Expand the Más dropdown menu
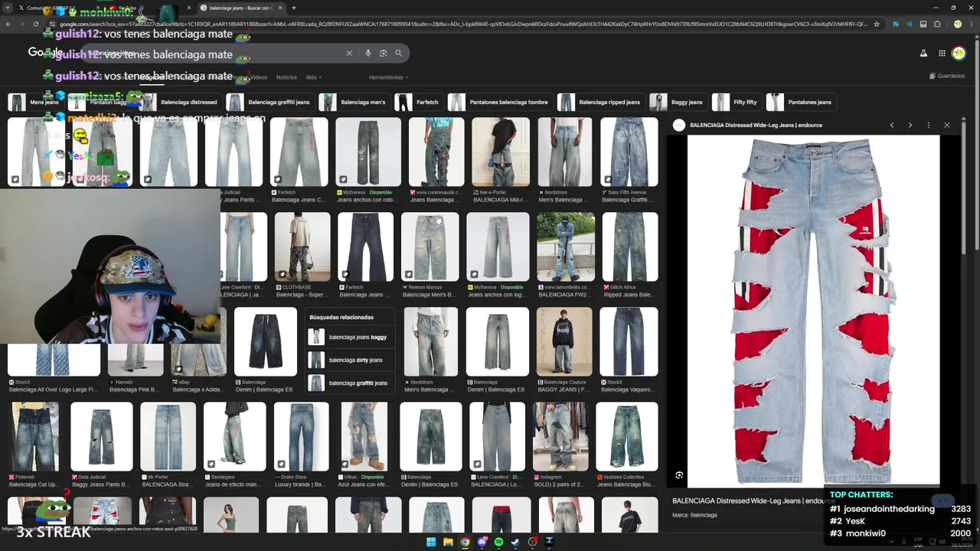 312,77
